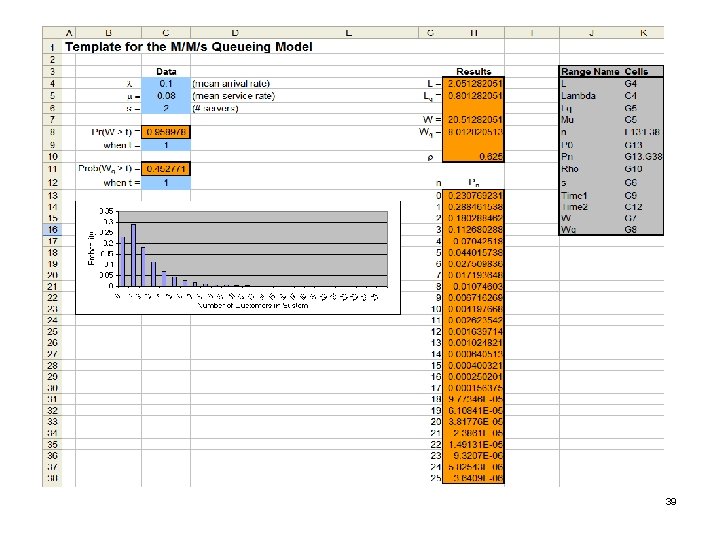
Task: Click the tallest bar in the chart
Action: pyautogui.click(x=134, y=255)
